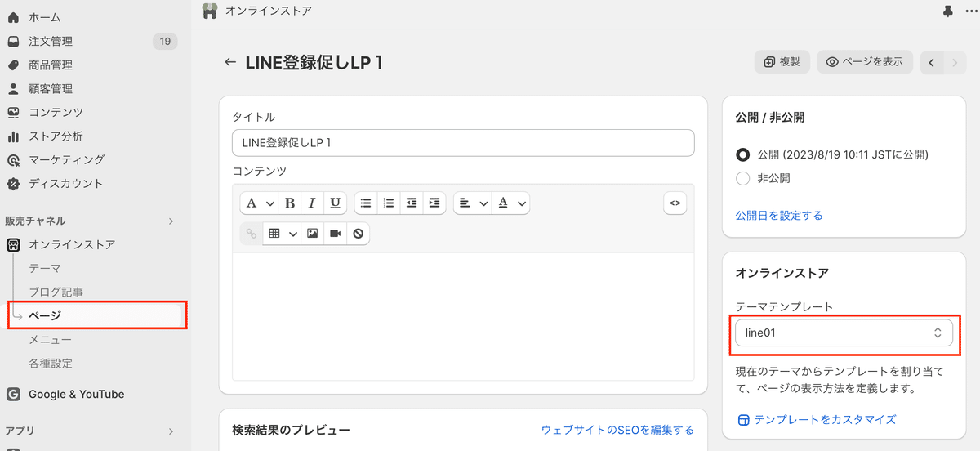
Task: Open 各種設定 under online store
Action: coord(51,363)
